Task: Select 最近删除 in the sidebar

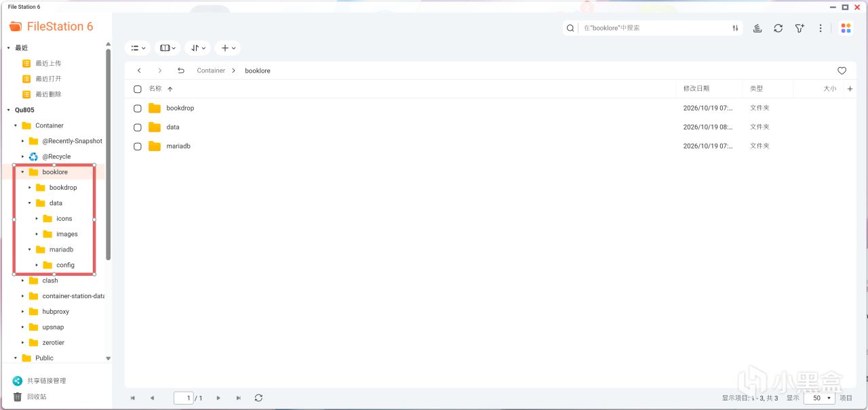Action: 48,94
